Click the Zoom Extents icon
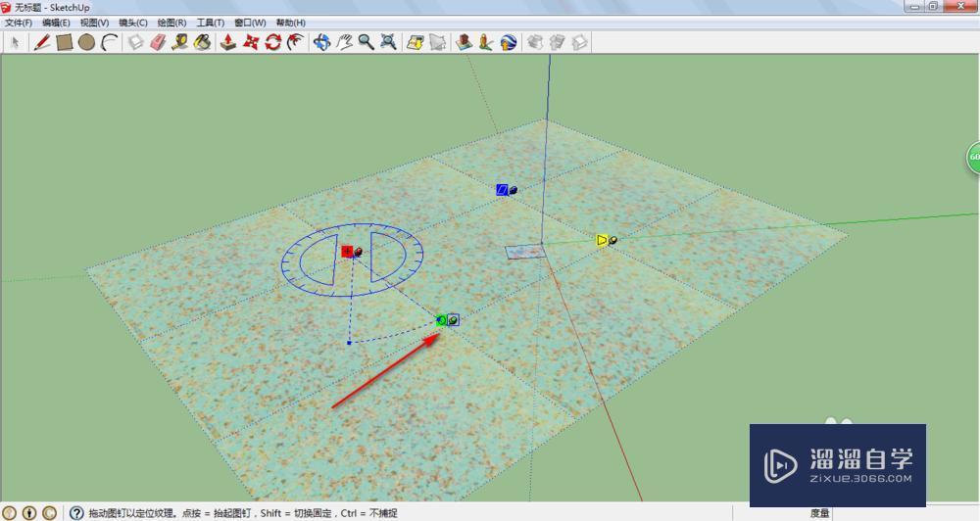 (389, 42)
